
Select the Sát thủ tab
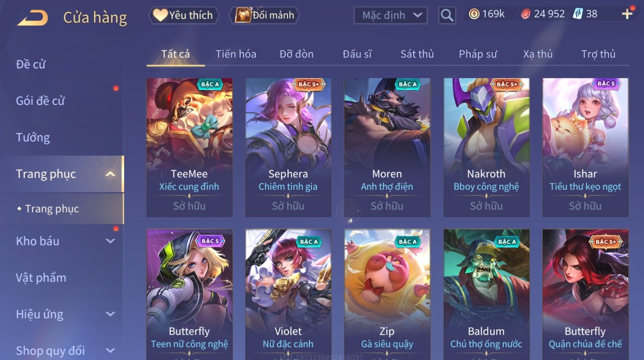pyautogui.click(x=417, y=54)
